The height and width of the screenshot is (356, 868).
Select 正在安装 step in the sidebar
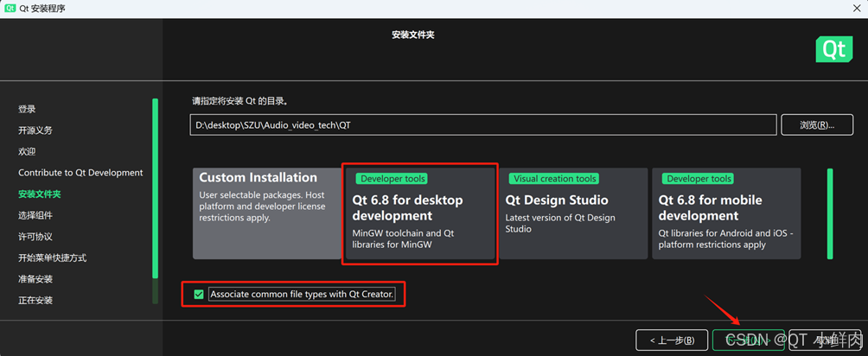tap(35, 300)
